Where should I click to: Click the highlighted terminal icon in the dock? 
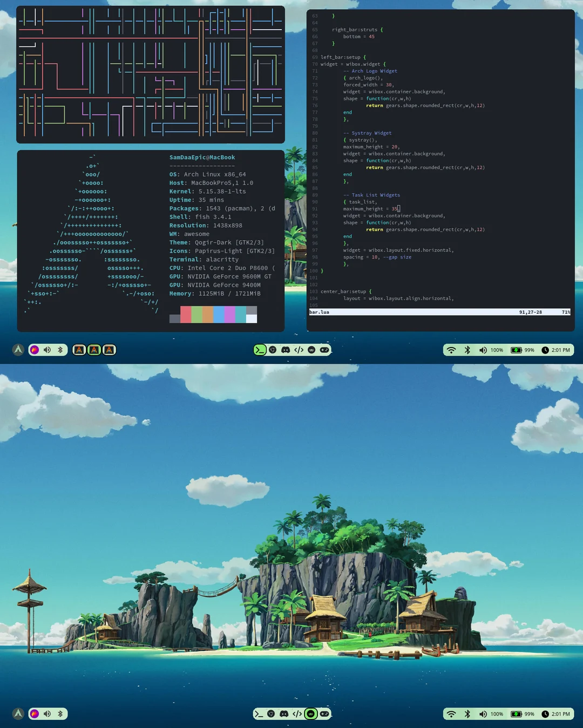260,350
